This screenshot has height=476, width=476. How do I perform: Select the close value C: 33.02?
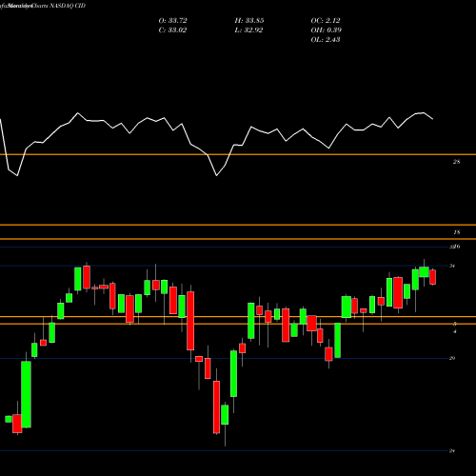172,30
